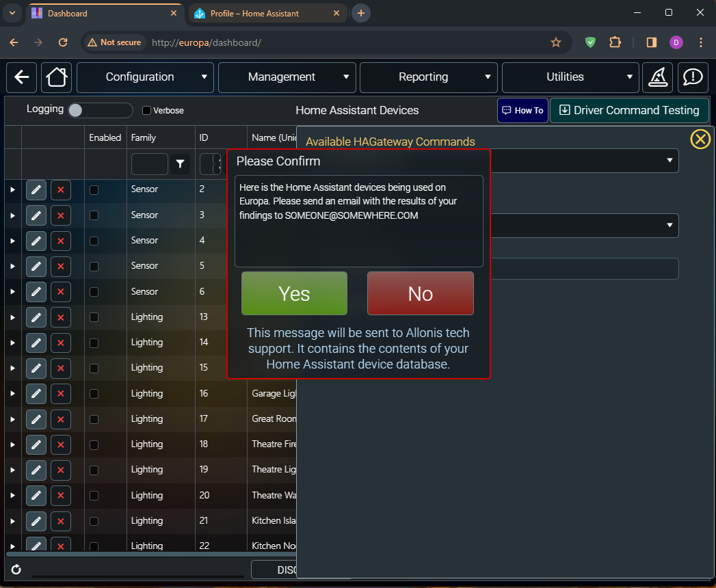Open the browser tab search chevron
The image size is (716, 588).
(12, 13)
